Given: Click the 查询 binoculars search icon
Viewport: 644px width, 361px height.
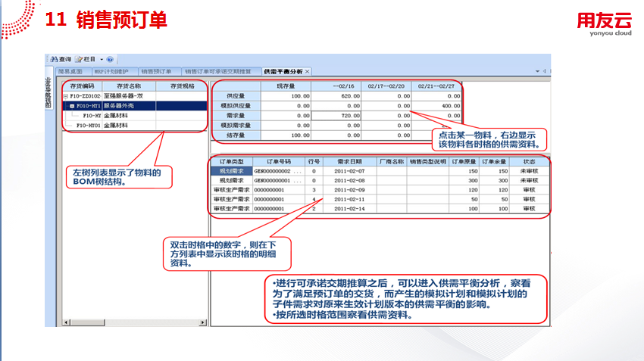Looking at the screenshot, I should 55,59.
